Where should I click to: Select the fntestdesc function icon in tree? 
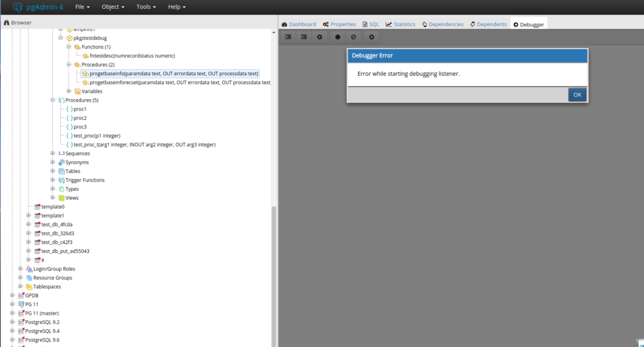point(85,56)
